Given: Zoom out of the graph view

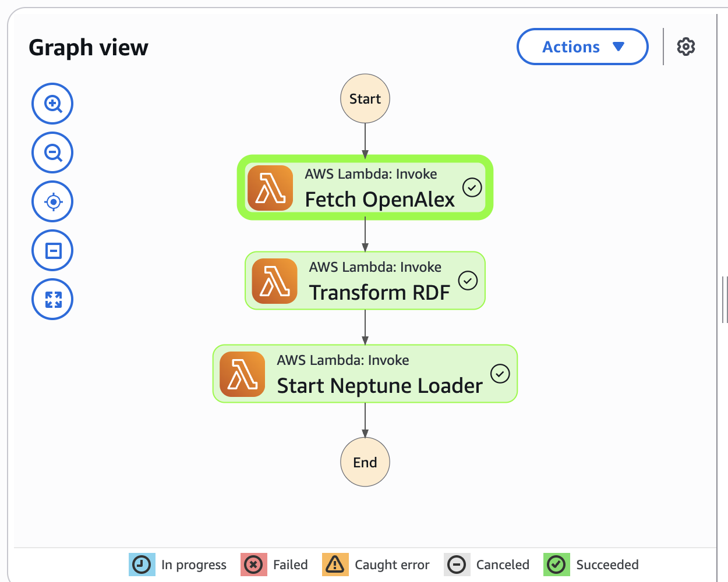Looking at the screenshot, I should pos(52,152).
